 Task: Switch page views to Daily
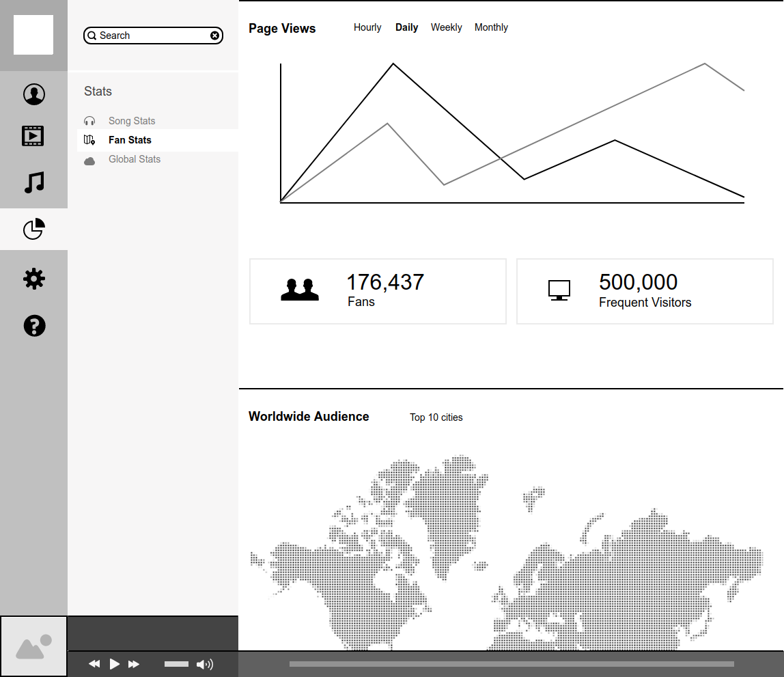(x=406, y=27)
